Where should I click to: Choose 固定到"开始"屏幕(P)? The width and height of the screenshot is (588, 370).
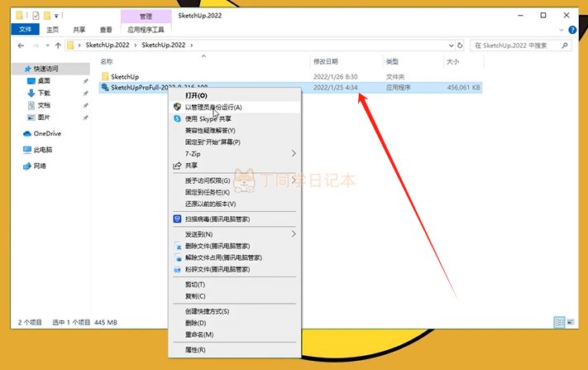tap(235, 142)
